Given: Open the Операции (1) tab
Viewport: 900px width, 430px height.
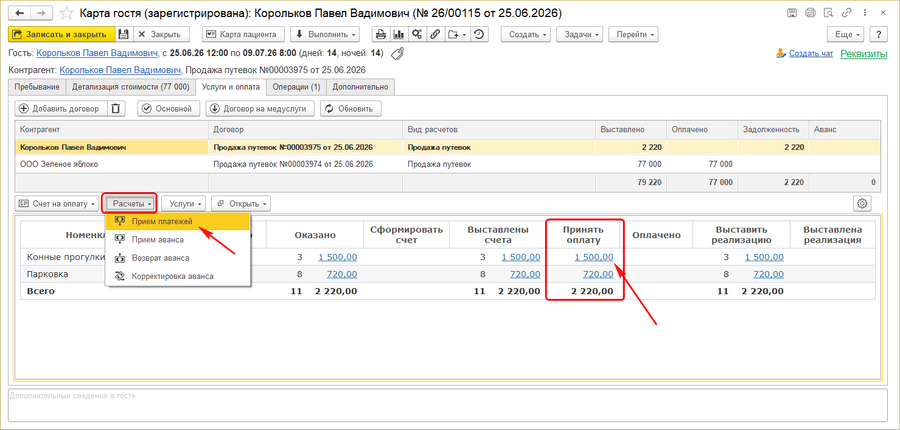Looking at the screenshot, I should [296, 87].
